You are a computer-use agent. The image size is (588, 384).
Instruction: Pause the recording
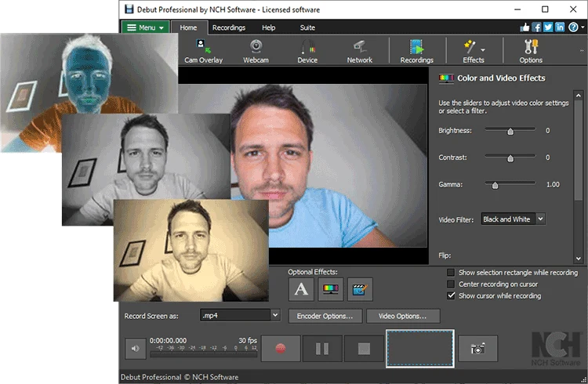click(x=322, y=349)
